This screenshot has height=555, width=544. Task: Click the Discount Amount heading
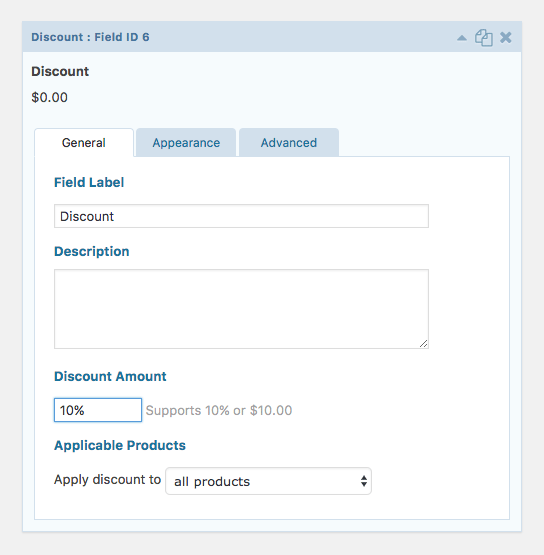[x=110, y=376]
